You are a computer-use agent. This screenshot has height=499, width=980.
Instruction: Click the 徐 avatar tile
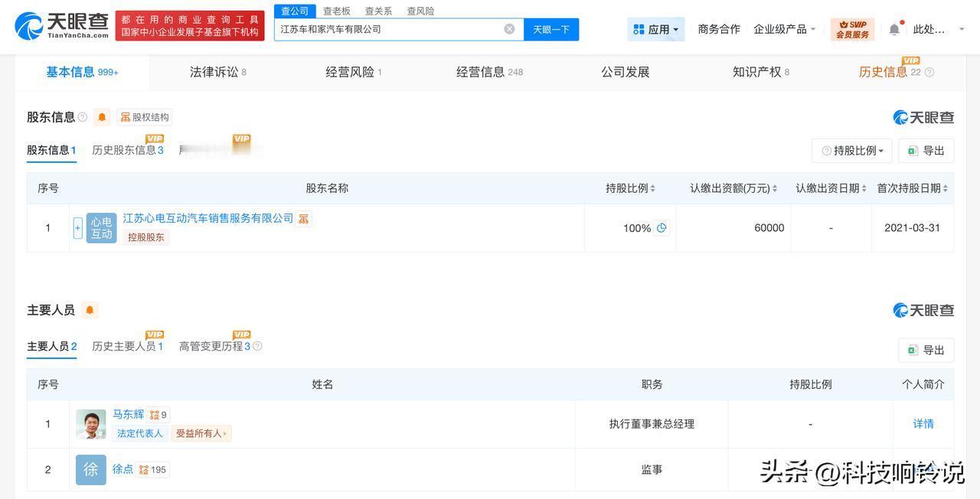tap(90, 469)
